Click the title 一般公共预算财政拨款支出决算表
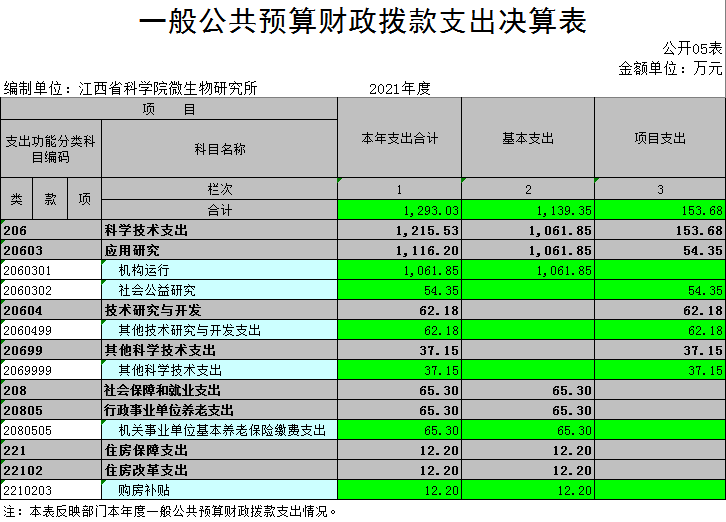Image resolution: width=726 pixels, height=522 pixels. [x=363, y=21]
